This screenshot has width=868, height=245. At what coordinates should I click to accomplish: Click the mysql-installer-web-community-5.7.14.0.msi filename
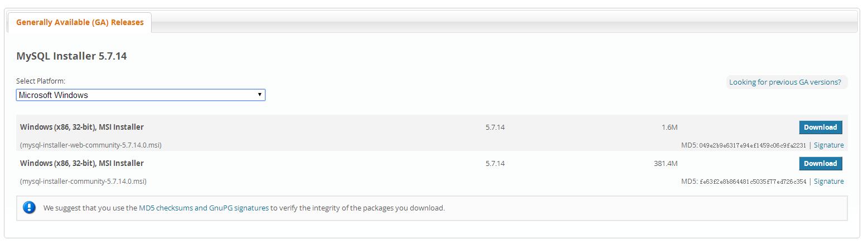pos(91,145)
